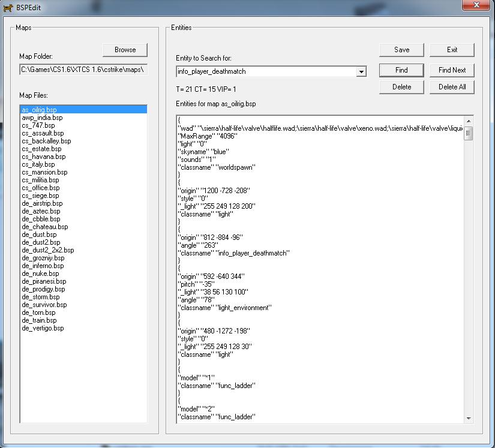Image resolution: width=495 pixels, height=448 pixels.
Task: Select cs_italy.bsp from the map list
Action: [x=38, y=164]
